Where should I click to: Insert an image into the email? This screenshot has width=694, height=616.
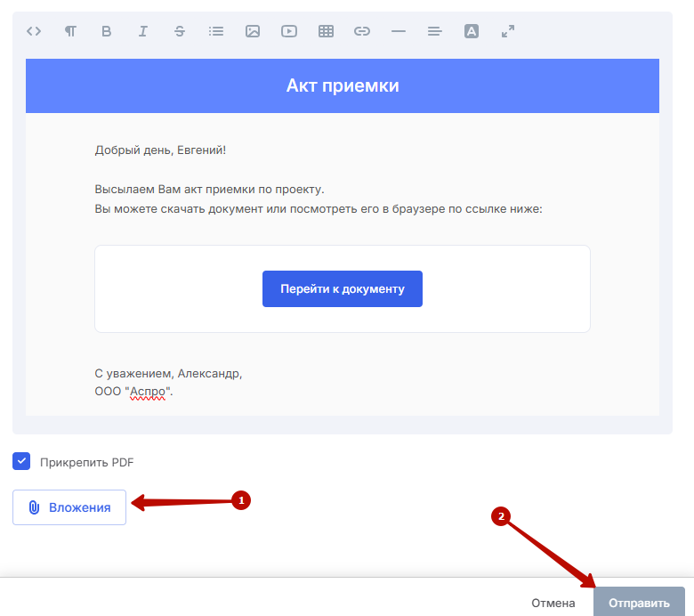tap(253, 31)
